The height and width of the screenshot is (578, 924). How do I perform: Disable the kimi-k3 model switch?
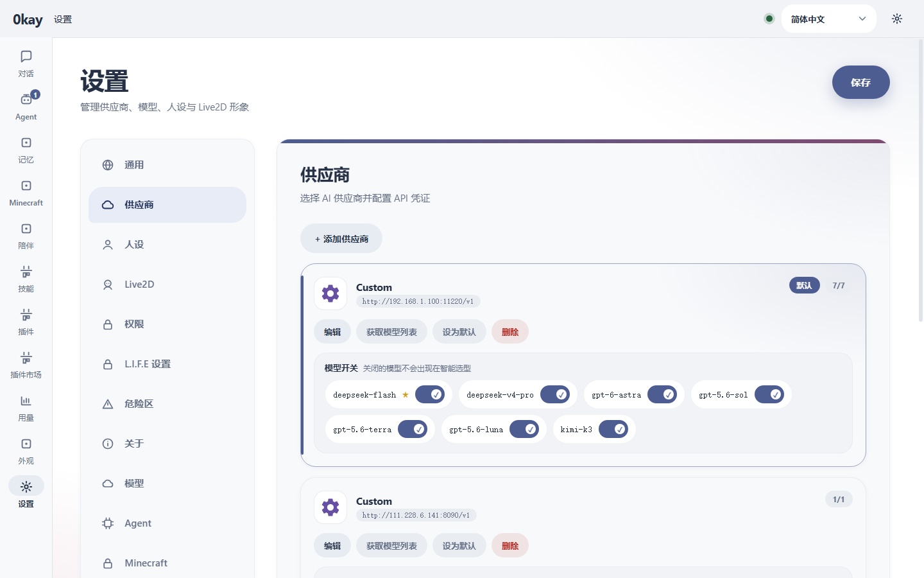coord(613,429)
